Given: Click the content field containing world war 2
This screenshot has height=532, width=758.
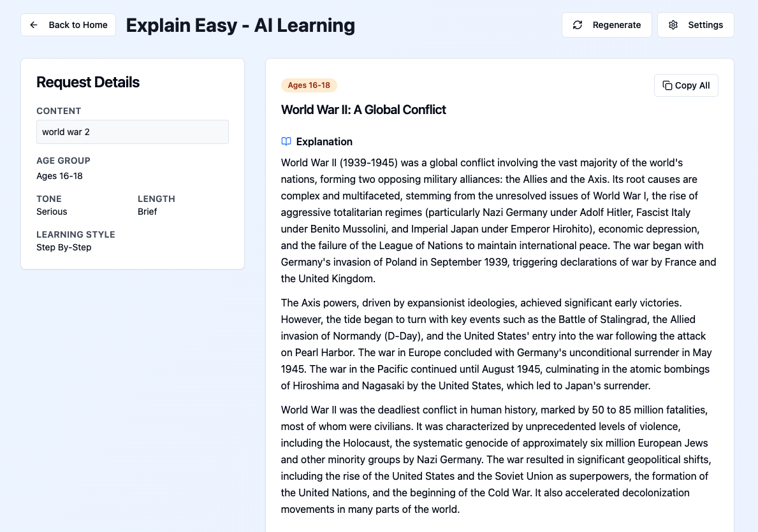Looking at the screenshot, I should [132, 132].
